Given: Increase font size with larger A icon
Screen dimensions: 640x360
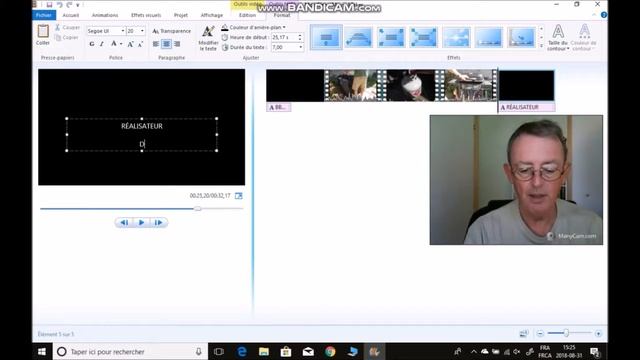Looking at the screenshot, I should pos(131,44).
